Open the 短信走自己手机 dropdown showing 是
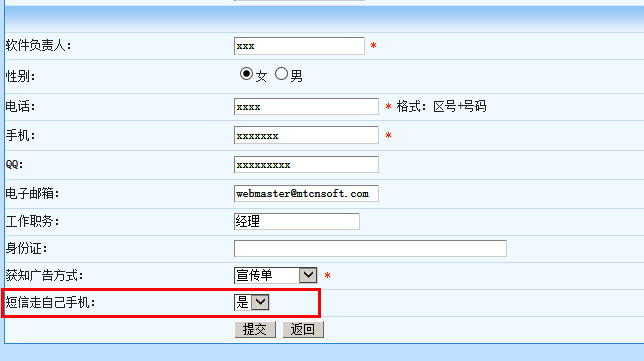 point(252,302)
